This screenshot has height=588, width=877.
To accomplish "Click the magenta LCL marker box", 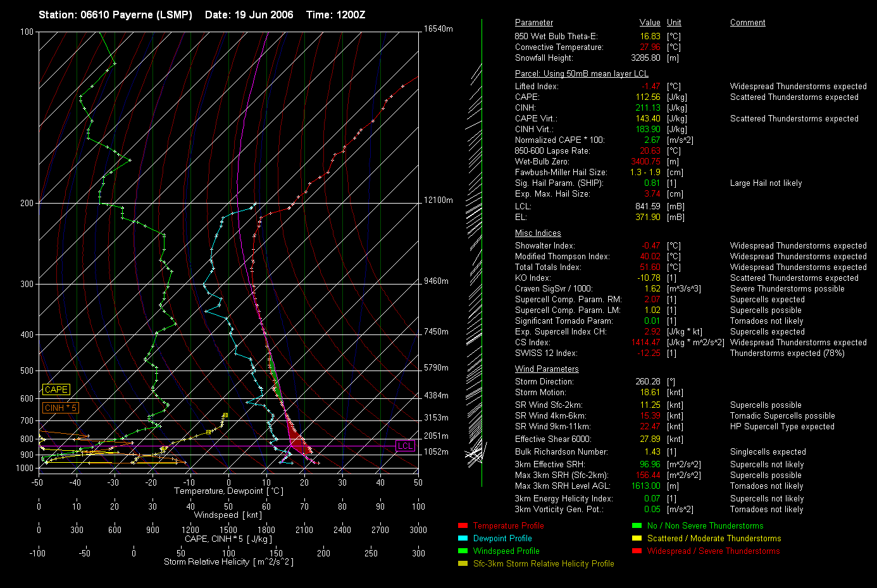I will (405, 446).
